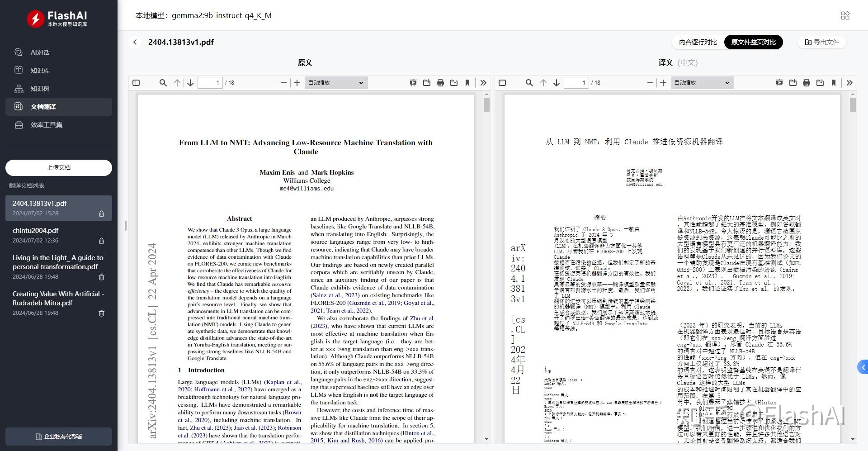Click the page number field in 译文 viewer
868x451 pixels.
pyautogui.click(x=576, y=83)
